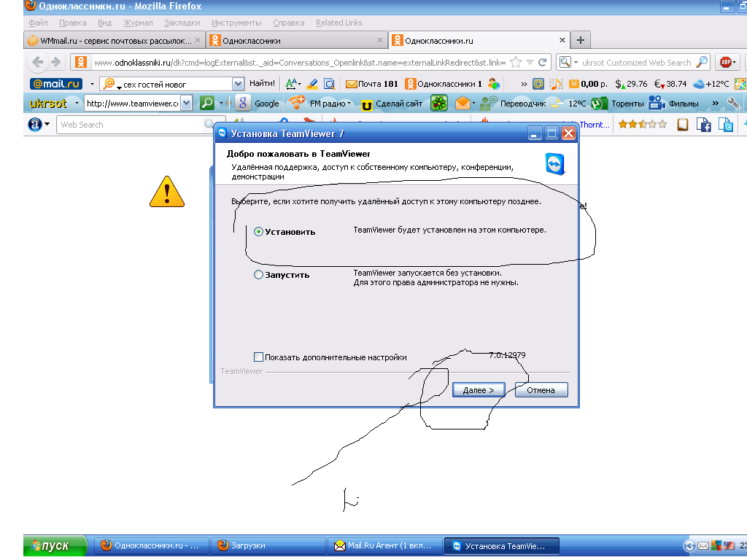Viewport: 747px width, 560px height.
Task: Click the 0,00 р. money balance
Action: click(589, 85)
